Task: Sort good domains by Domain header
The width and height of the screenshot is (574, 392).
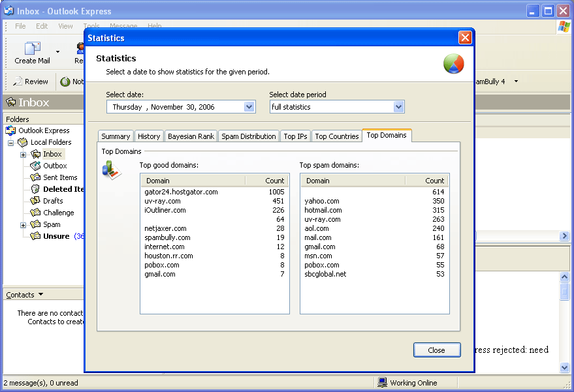Action: [193, 181]
